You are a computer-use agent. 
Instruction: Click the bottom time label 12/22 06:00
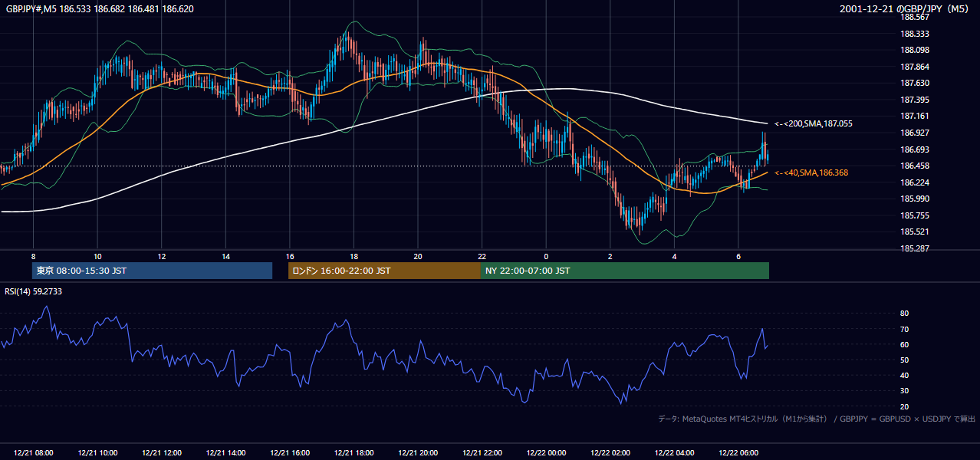point(738,453)
